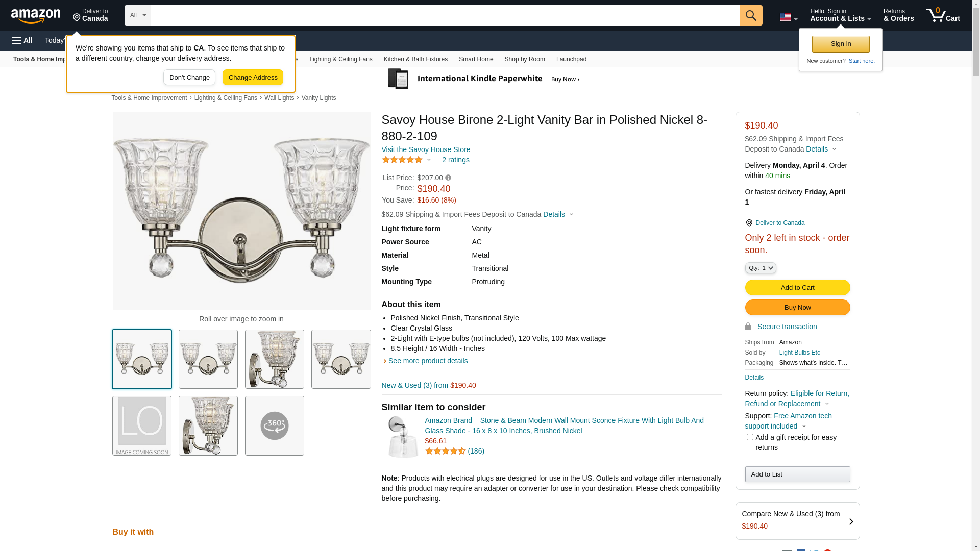Open the shopping cart
The width and height of the screenshot is (980, 551).
(x=943, y=15)
